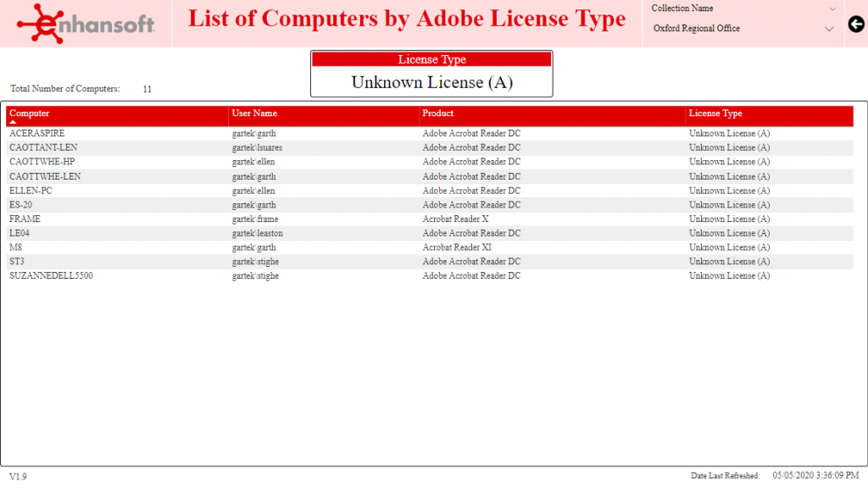Click Adobe Acrobat Reader DC in ES-20 row
The width and height of the screenshot is (868, 488).
point(471,205)
